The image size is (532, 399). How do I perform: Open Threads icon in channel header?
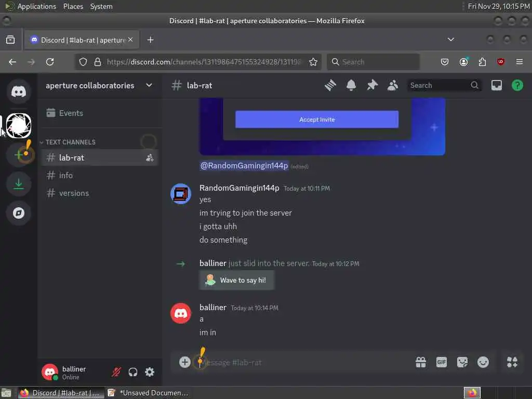click(330, 86)
